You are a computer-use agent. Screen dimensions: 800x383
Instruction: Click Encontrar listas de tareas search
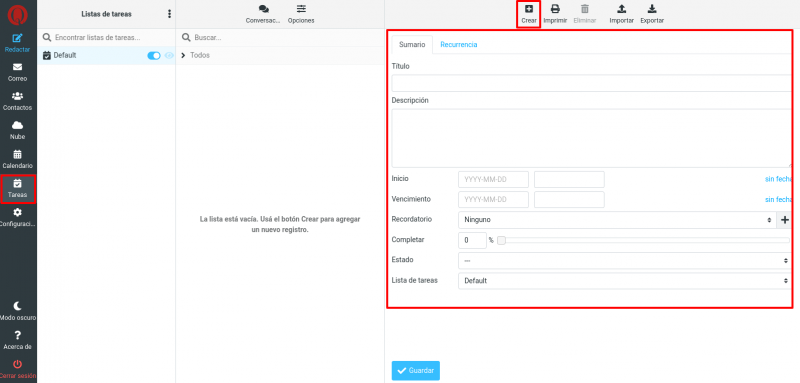coord(106,38)
